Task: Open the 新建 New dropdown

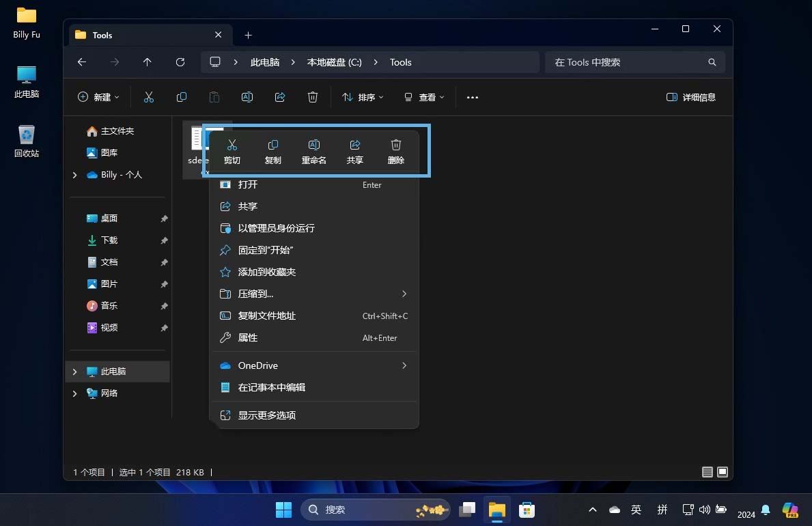Action: pyautogui.click(x=98, y=97)
